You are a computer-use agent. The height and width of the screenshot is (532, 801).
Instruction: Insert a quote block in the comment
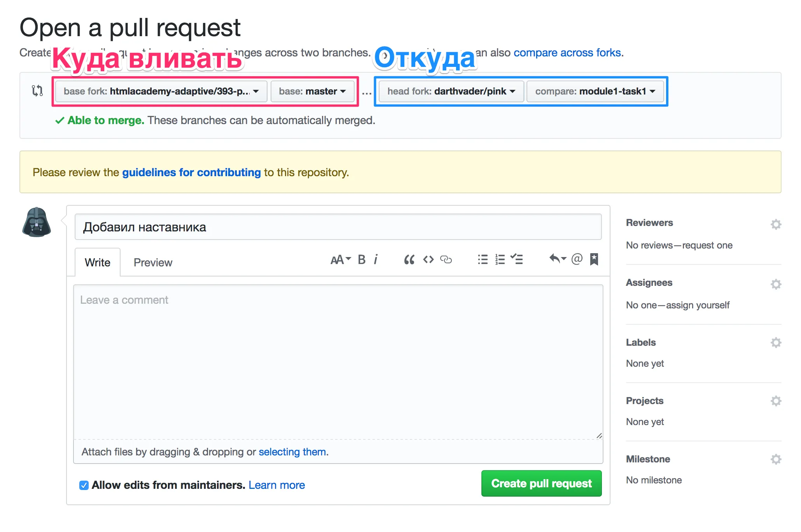click(x=409, y=259)
